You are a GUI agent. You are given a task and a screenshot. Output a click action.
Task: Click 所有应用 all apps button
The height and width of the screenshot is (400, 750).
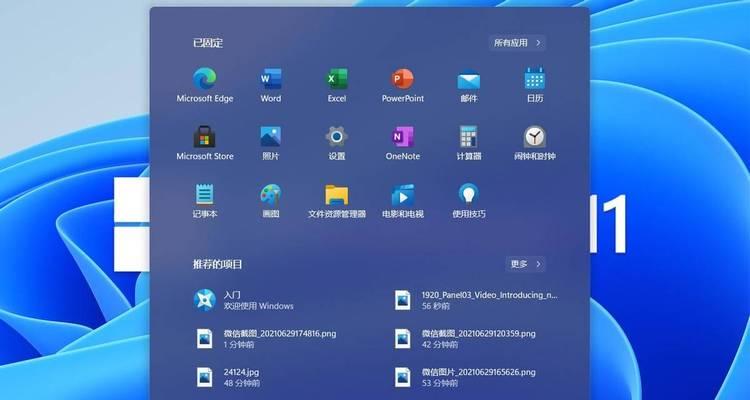coord(517,43)
